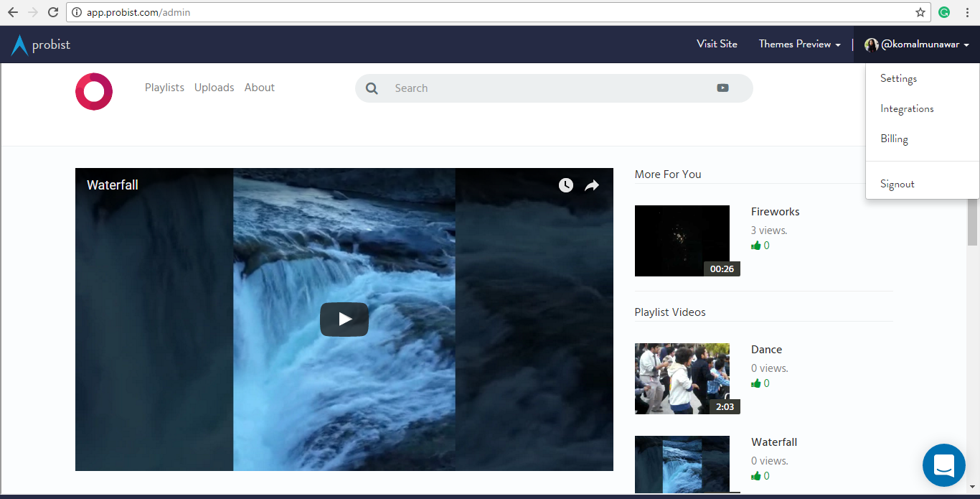Click the YouTube icon in search bar
Image resolution: width=980 pixels, height=499 pixels.
(x=722, y=88)
